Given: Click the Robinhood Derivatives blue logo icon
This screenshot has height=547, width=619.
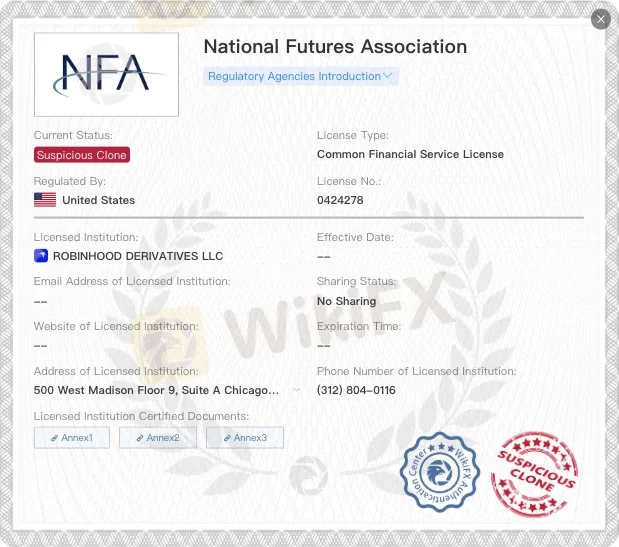Looking at the screenshot, I should 41,256.
